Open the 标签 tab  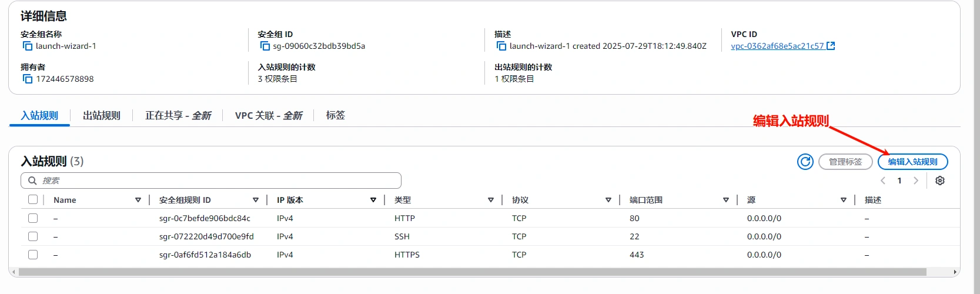pos(335,115)
